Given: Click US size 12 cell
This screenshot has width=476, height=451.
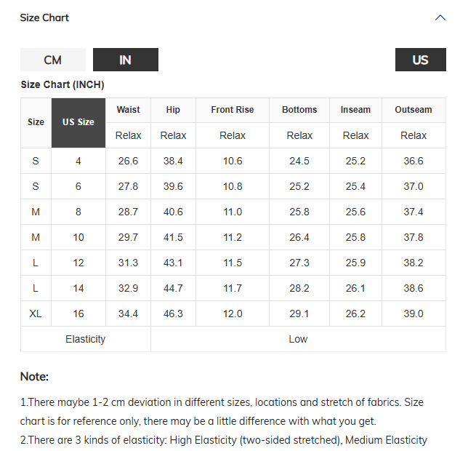Looking at the screenshot, I should coord(78,263).
